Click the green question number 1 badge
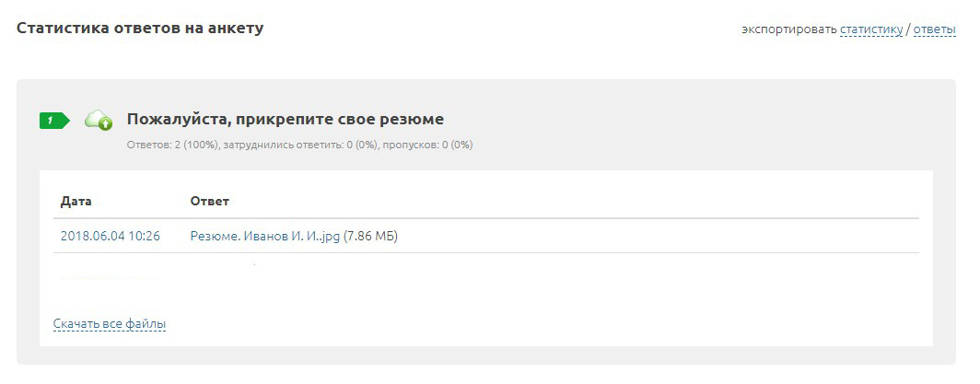This screenshot has width=980, height=384. (53, 120)
